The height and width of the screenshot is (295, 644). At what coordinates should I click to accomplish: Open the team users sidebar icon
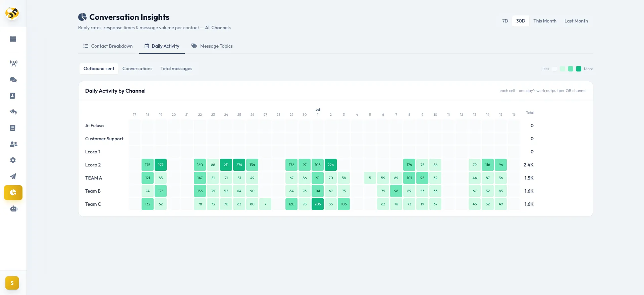tap(13, 144)
